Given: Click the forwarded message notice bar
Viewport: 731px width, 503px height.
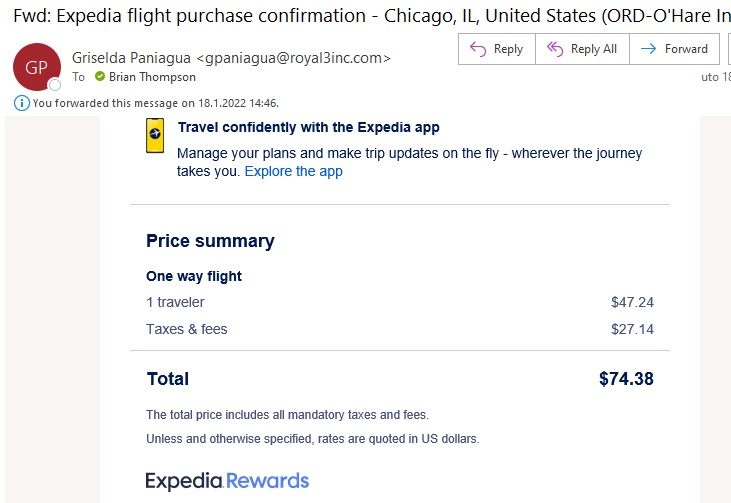Looking at the screenshot, I should (146, 103).
